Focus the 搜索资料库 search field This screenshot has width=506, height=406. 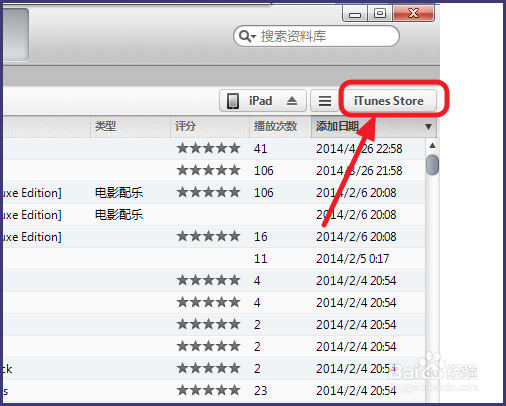tap(316, 36)
